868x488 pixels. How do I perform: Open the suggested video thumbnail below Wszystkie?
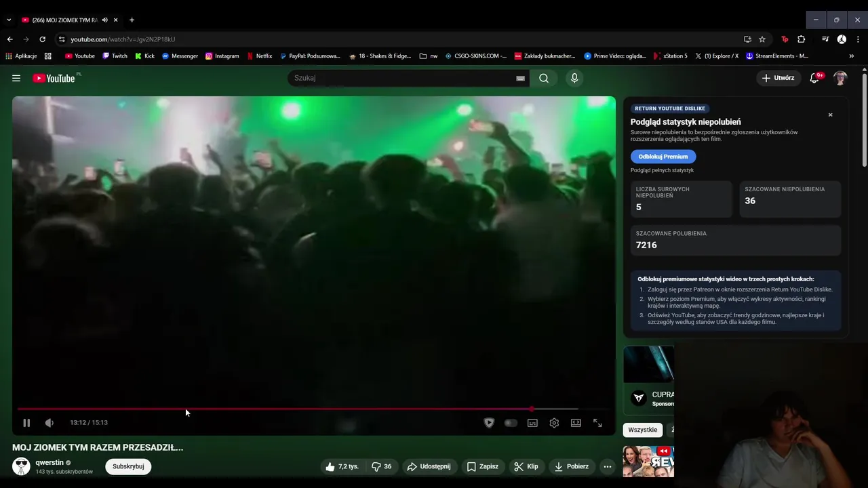pos(648,462)
